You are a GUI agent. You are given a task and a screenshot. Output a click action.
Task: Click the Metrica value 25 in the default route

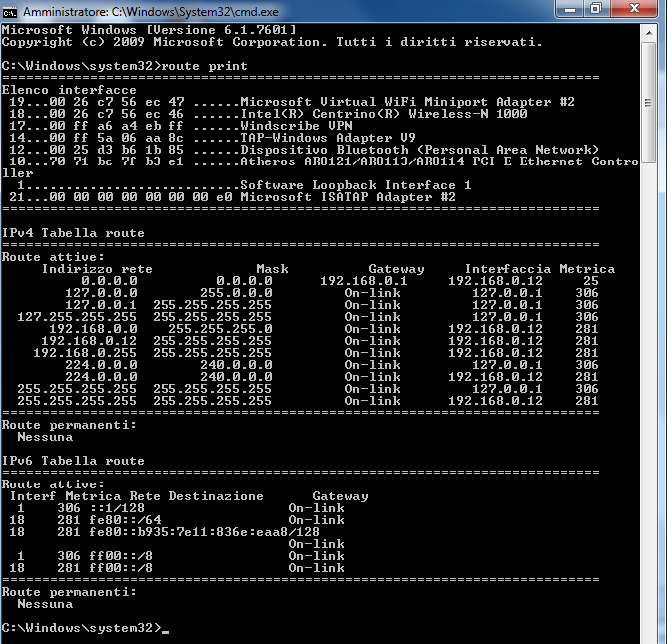coord(591,281)
